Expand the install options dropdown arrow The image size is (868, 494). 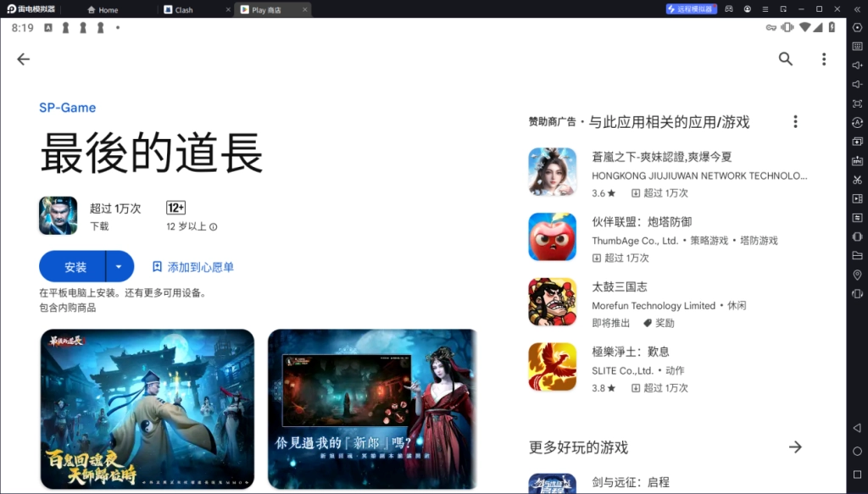click(119, 267)
